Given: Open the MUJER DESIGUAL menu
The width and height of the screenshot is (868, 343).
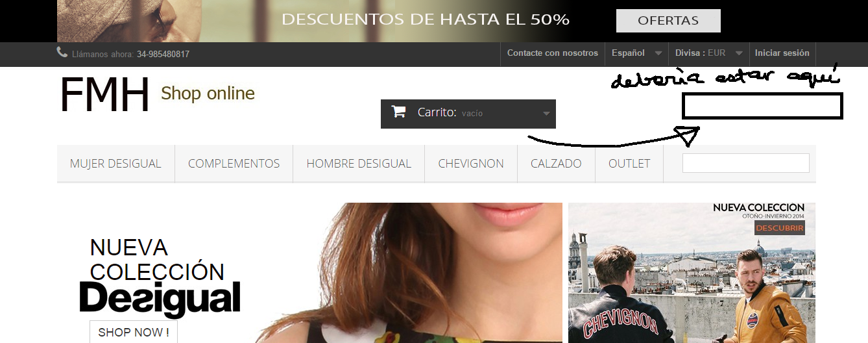Looking at the screenshot, I should coord(115,164).
